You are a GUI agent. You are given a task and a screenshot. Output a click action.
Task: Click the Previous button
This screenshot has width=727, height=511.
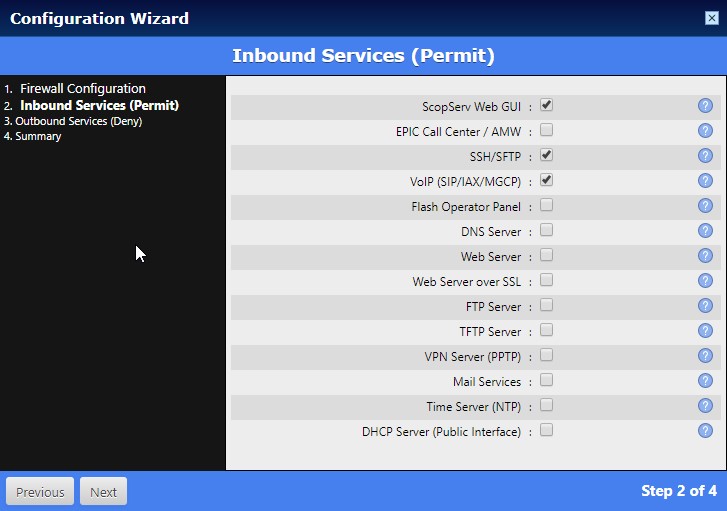40,492
